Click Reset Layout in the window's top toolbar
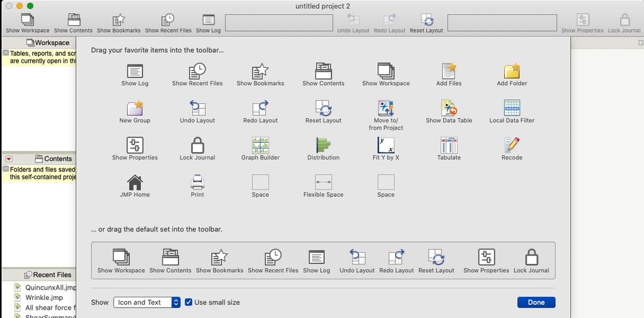Image resolution: width=644 pixels, height=318 pixels. [426, 23]
